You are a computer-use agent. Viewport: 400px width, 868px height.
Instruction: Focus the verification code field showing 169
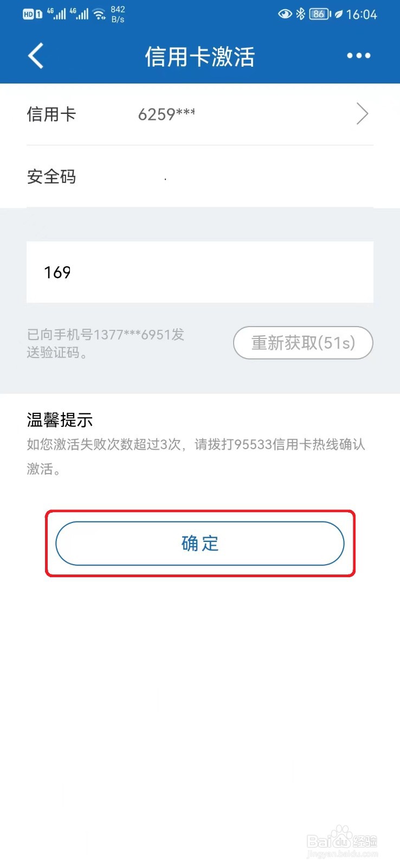pyautogui.click(x=200, y=272)
